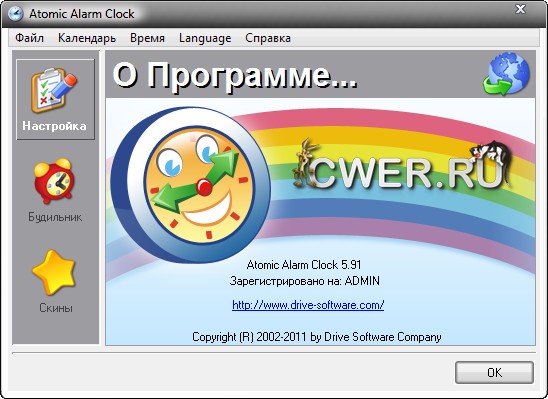Click the smiling clock logo image
The image size is (548, 399).
[190, 185]
